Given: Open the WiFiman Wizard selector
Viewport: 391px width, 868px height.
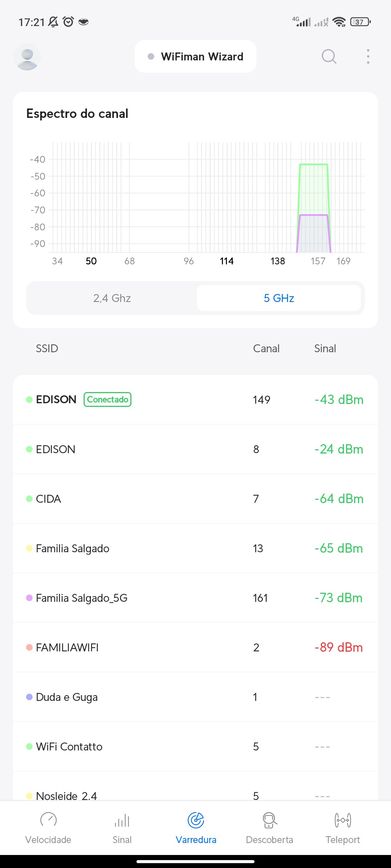Looking at the screenshot, I should click(195, 57).
